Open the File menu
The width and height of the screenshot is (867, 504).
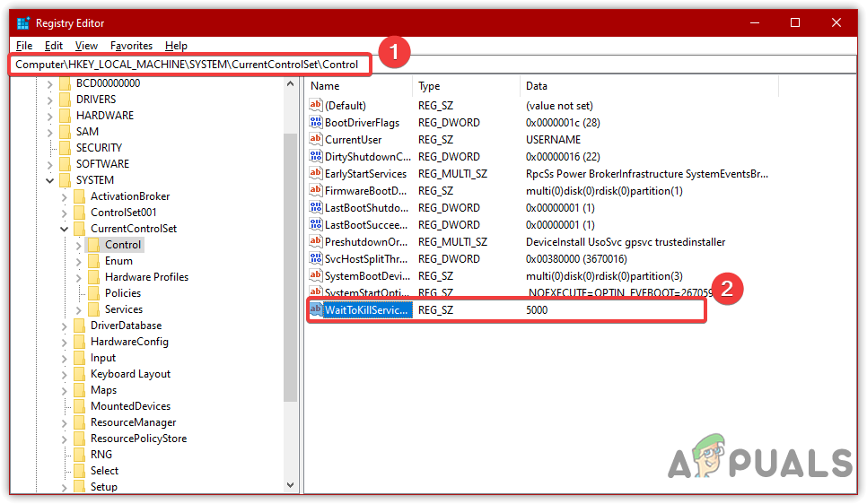tap(24, 46)
